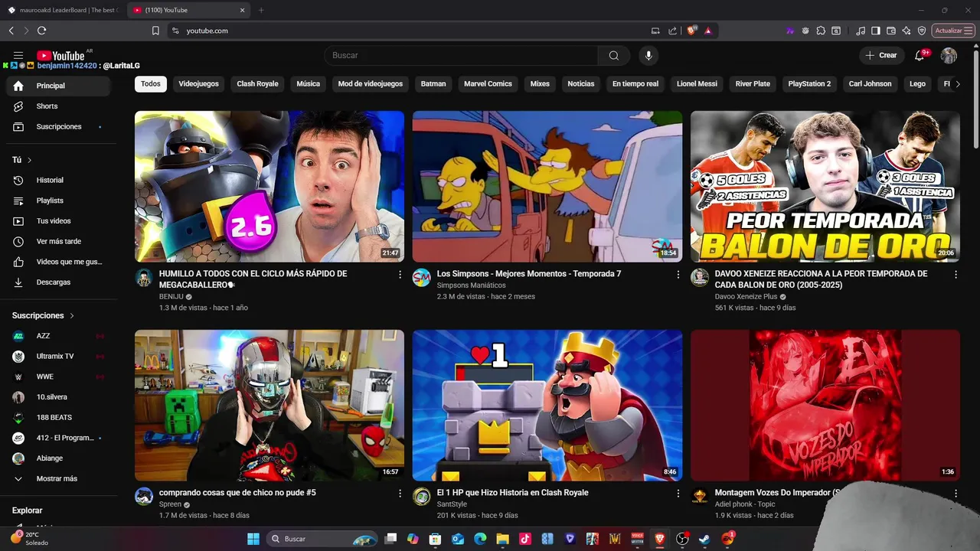Click the Crear button
Screen dimensions: 980x551
coord(880,55)
